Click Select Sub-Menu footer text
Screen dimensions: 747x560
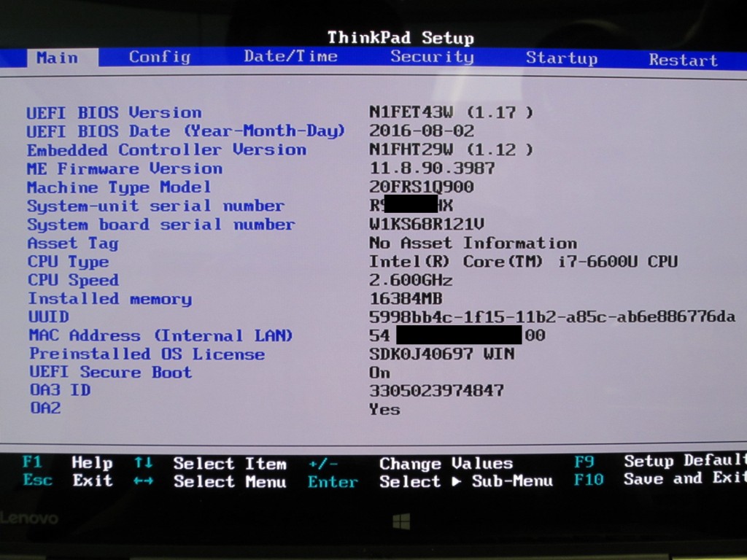(466, 481)
